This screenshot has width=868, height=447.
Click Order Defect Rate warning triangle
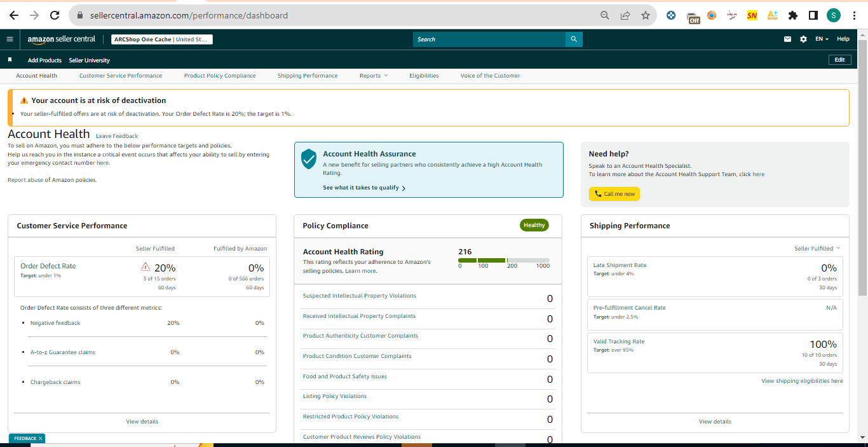tap(146, 267)
